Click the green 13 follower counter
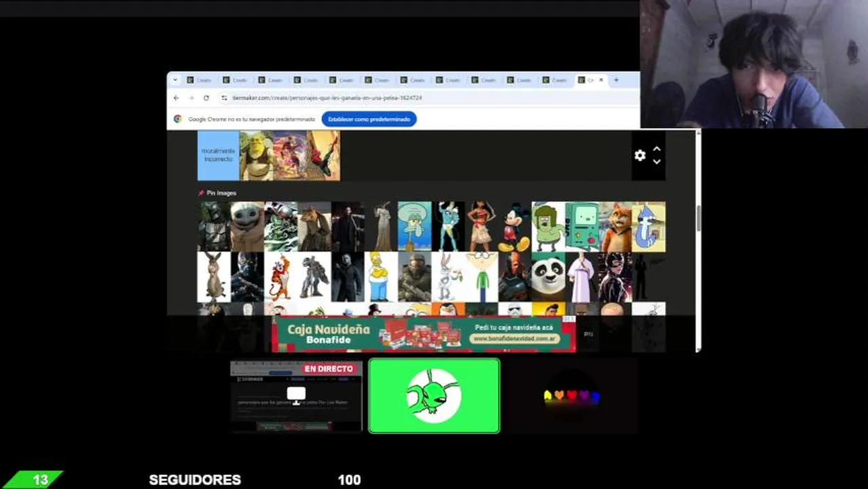This screenshot has height=489, width=868. 34,479
